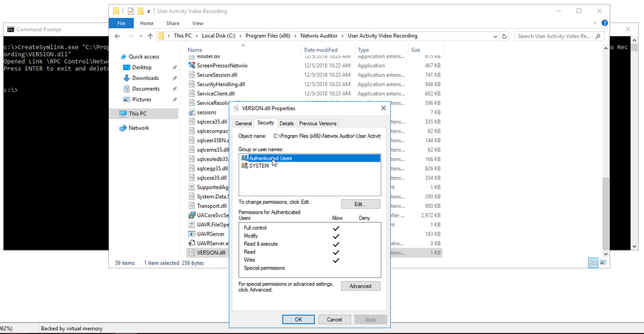Sort files by Type column header

pyautogui.click(x=363, y=50)
